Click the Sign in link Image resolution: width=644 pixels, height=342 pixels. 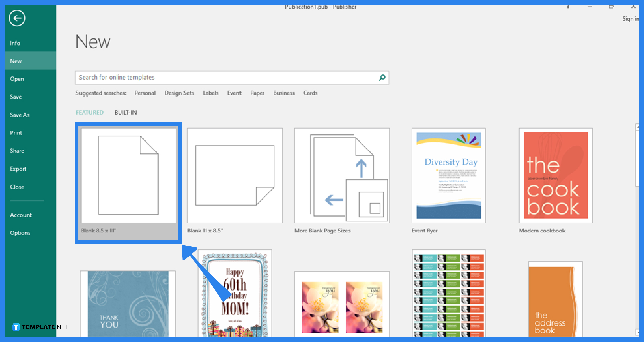[630, 19]
